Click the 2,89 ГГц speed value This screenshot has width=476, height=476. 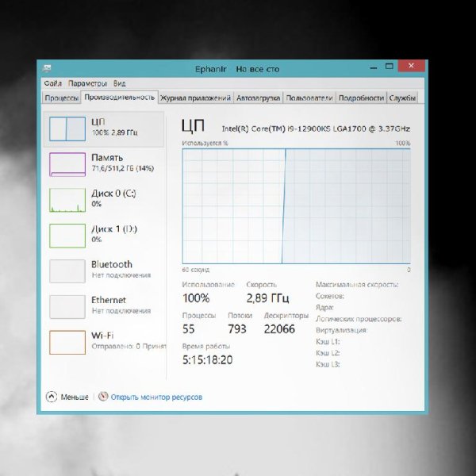[x=267, y=298]
